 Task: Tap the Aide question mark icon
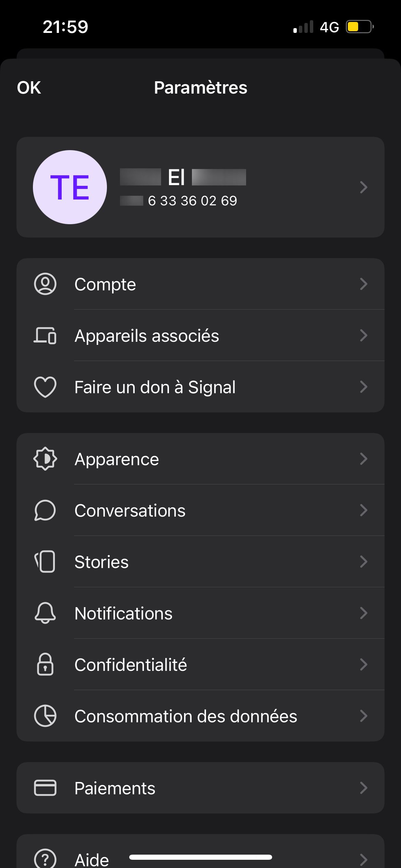45,859
